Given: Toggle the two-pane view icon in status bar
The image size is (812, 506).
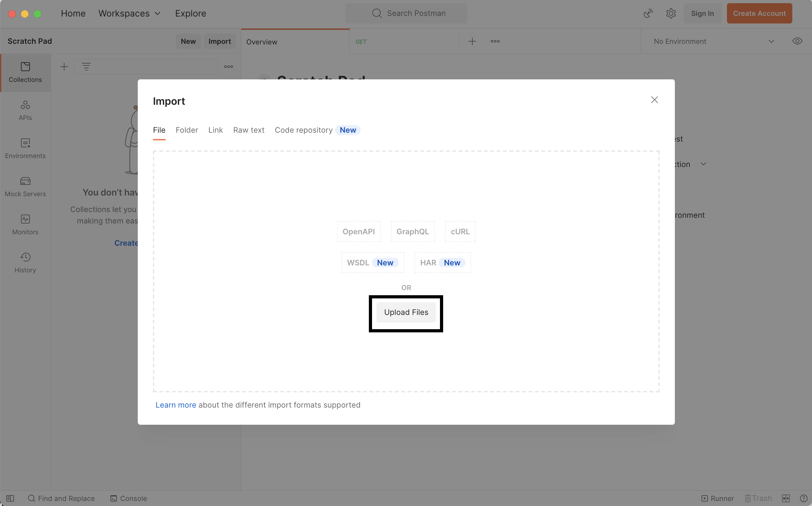Looking at the screenshot, I should point(786,498).
